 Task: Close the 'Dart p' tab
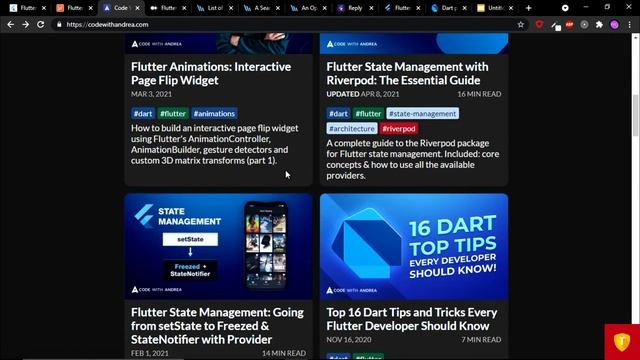point(464,8)
